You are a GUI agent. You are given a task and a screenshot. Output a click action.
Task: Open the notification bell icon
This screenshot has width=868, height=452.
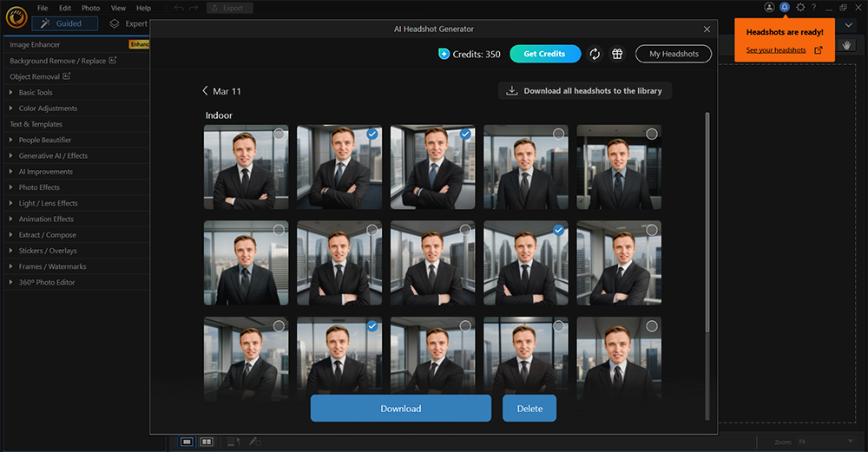click(785, 7)
